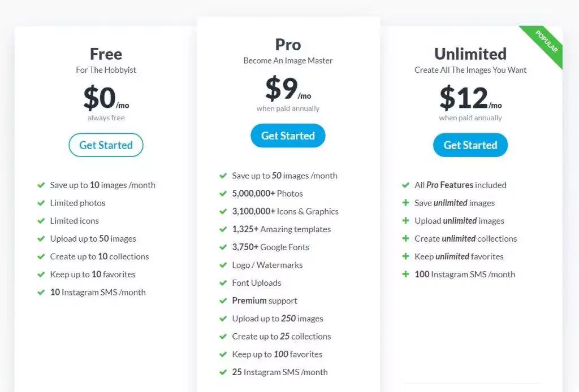The image size is (579, 392).
Task: Click checkmark next to Premium support
Action: pyautogui.click(x=223, y=300)
